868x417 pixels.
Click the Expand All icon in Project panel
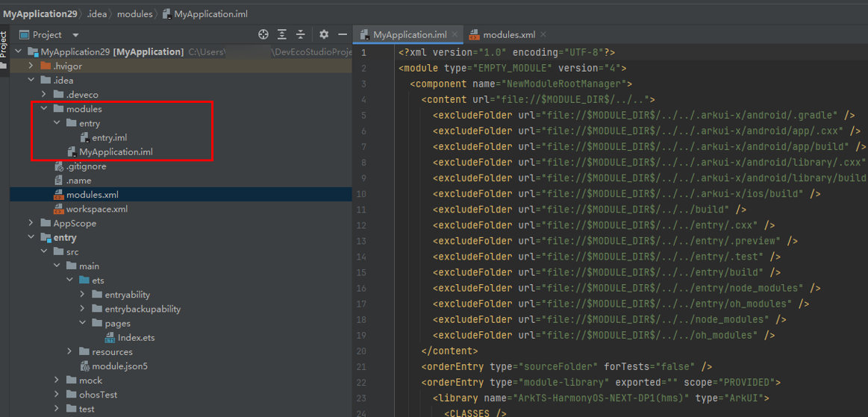click(282, 35)
